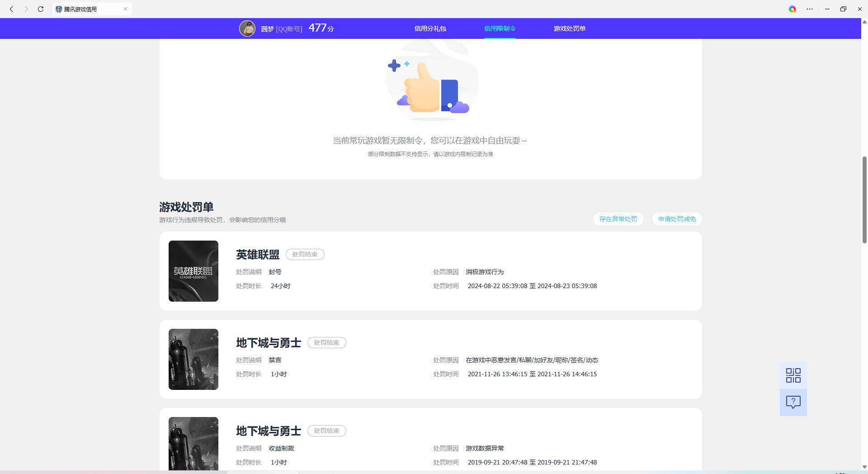
Task: Click the first 地下城与勇士 cover thumbnail
Action: (x=193, y=359)
